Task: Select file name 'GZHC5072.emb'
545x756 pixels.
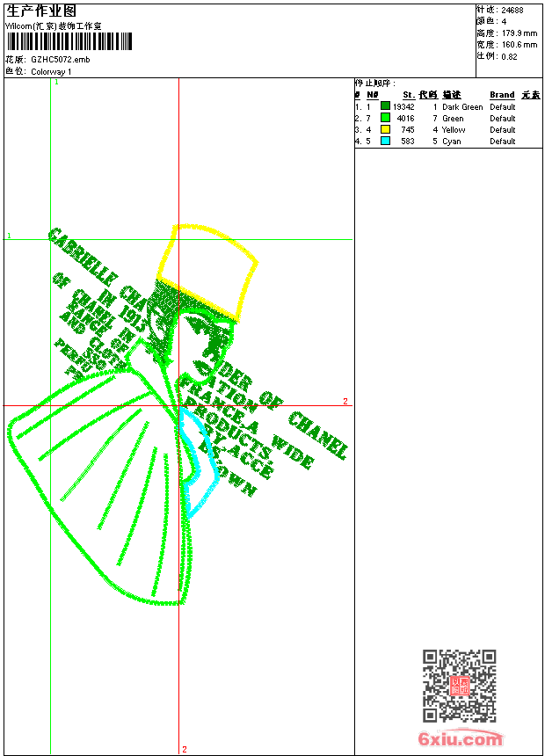Action: [x=61, y=60]
